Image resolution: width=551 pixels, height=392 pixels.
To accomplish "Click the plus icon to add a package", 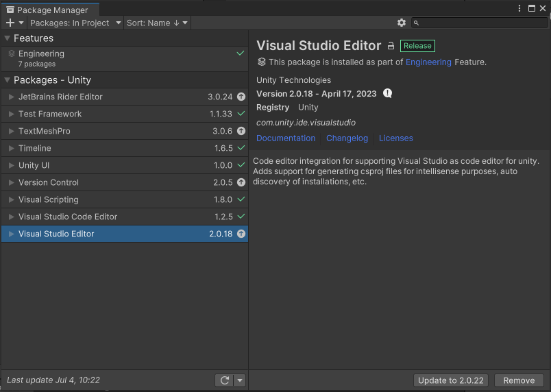I will pyautogui.click(x=10, y=23).
